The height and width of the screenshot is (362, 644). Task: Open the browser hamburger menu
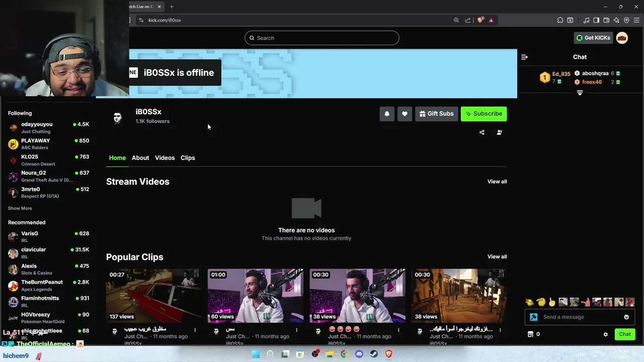[636, 20]
